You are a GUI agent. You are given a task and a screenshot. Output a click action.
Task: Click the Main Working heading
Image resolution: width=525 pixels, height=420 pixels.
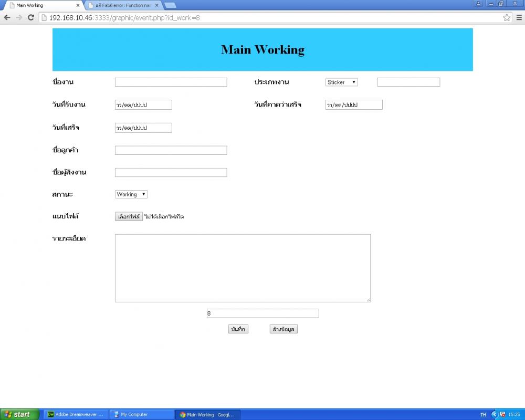pyautogui.click(x=263, y=49)
